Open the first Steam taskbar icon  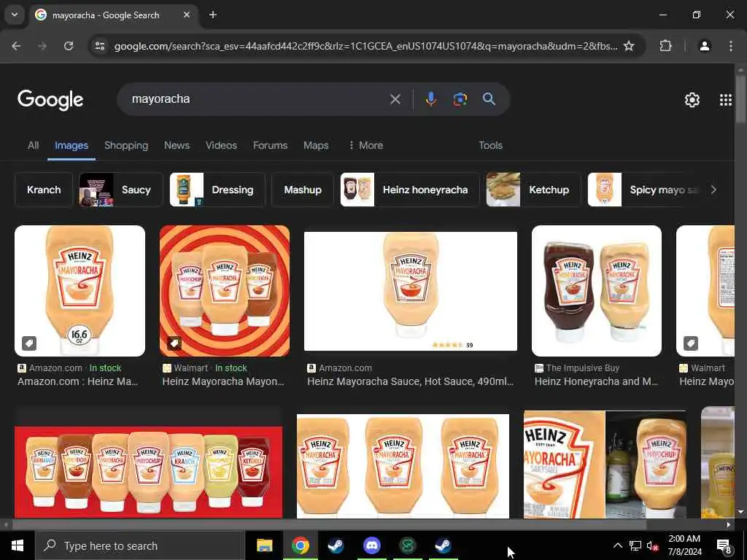336,545
